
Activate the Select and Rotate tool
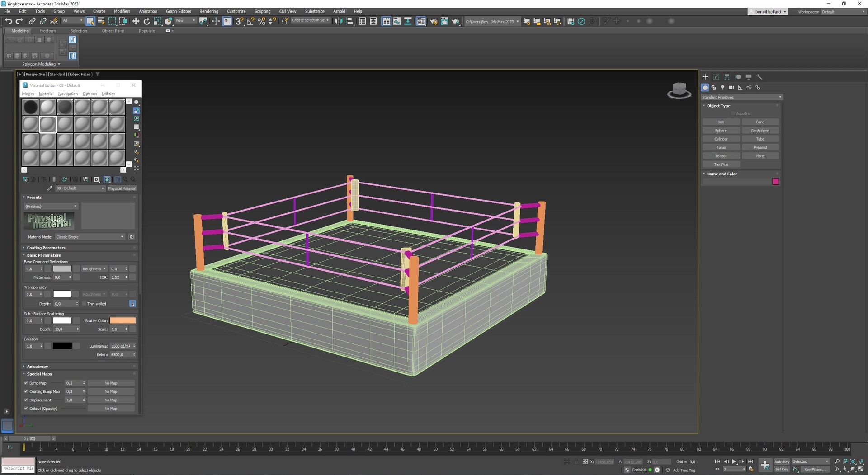(x=146, y=21)
